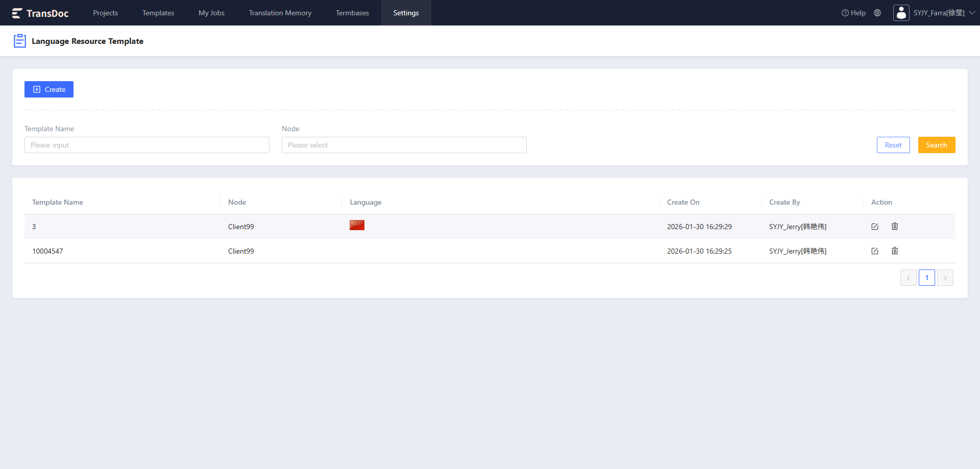Click the Template Name column header
The width and height of the screenshot is (980, 469).
pos(58,202)
